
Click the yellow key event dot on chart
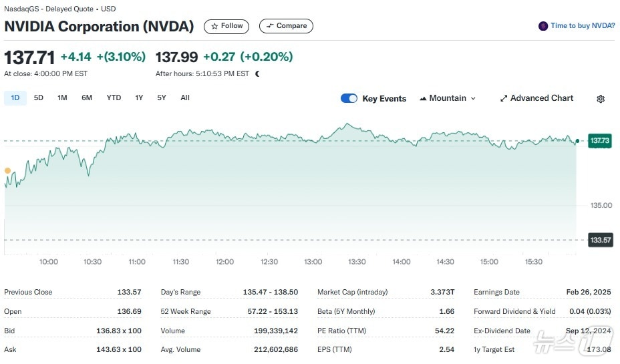pos(7,171)
